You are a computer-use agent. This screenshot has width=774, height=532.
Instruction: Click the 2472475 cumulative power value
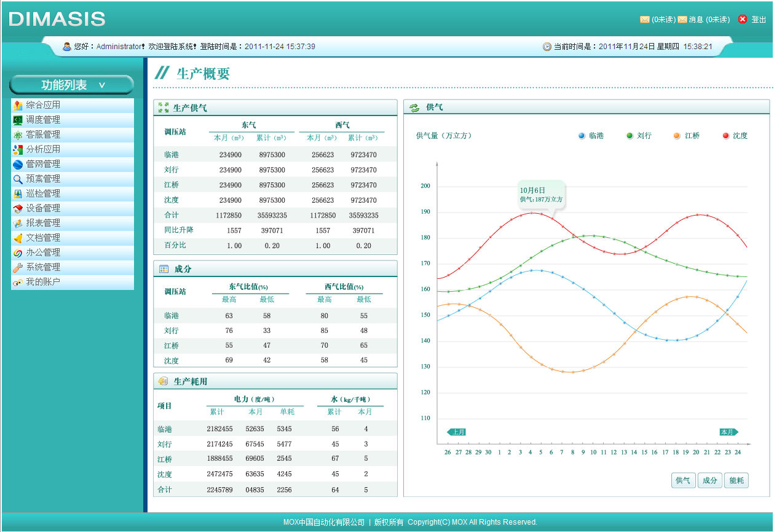click(219, 474)
